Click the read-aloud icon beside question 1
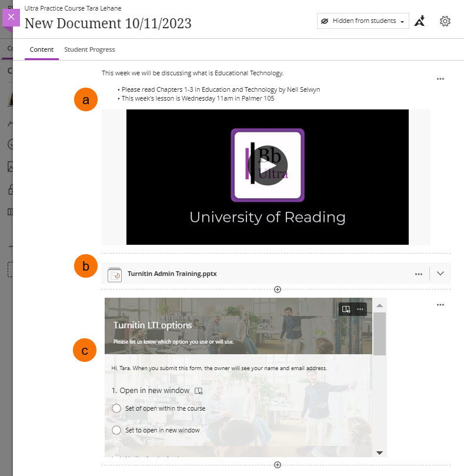Screen dimensions: 464x476 point(198,391)
